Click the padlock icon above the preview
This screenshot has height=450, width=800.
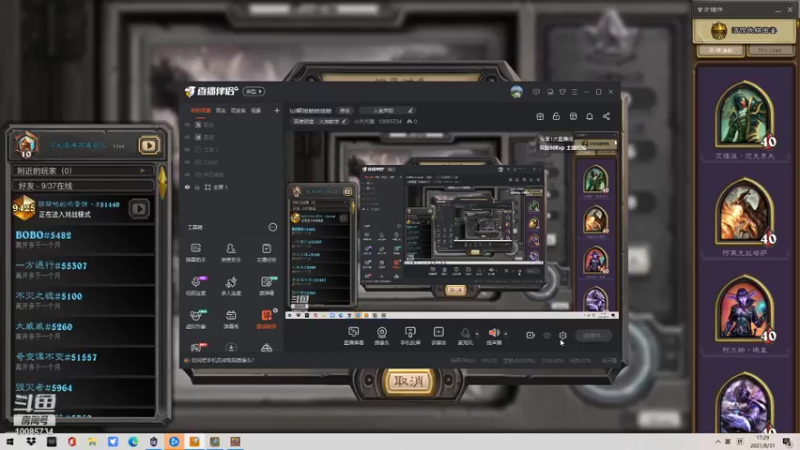pos(556,116)
